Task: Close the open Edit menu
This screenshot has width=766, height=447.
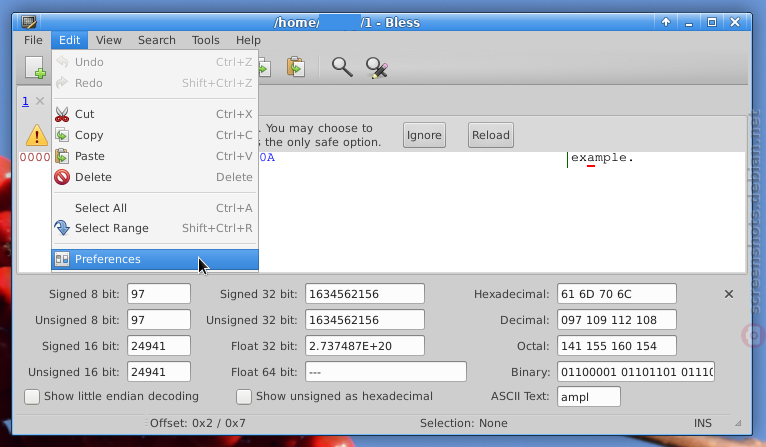Action: [x=69, y=40]
